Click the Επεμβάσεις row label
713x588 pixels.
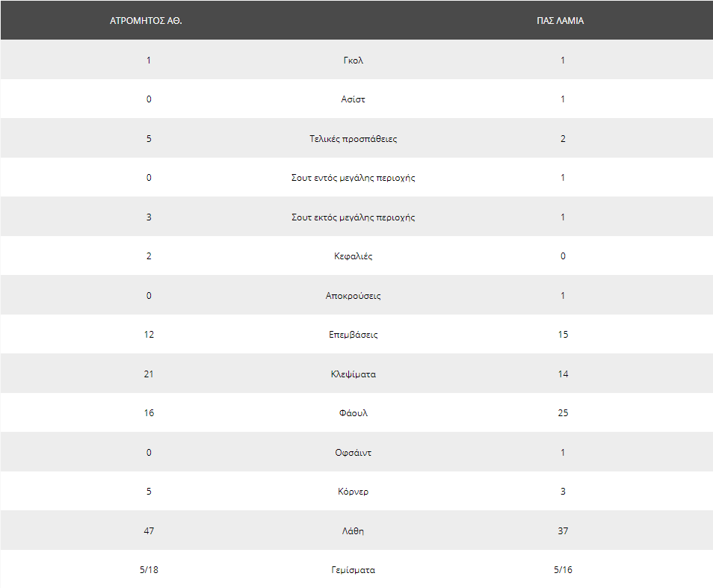pos(354,335)
